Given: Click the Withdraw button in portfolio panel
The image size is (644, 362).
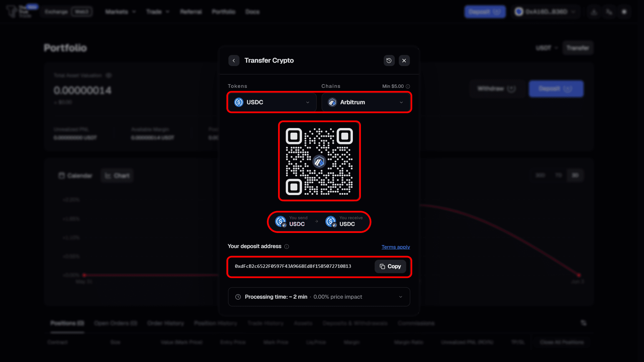Looking at the screenshot, I should click(497, 89).
